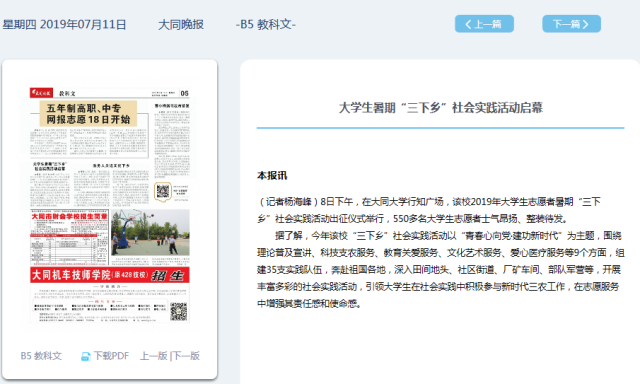Image resolution: width=640 pixels, height=384 pixels.
Task: Click the red newspaper logo in thumbnail header
Action: click(41, 93)
